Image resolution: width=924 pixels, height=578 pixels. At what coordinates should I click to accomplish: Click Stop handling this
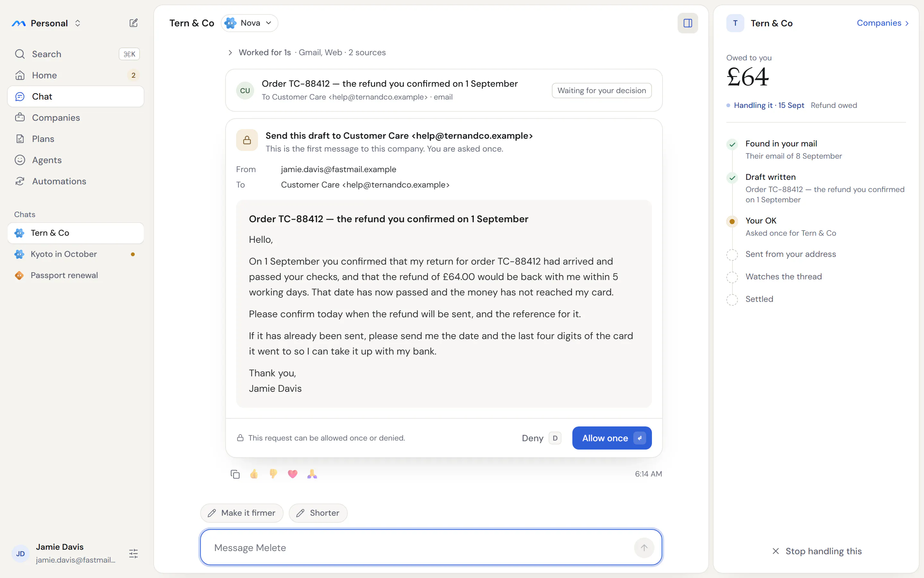(x=817, y=551)
